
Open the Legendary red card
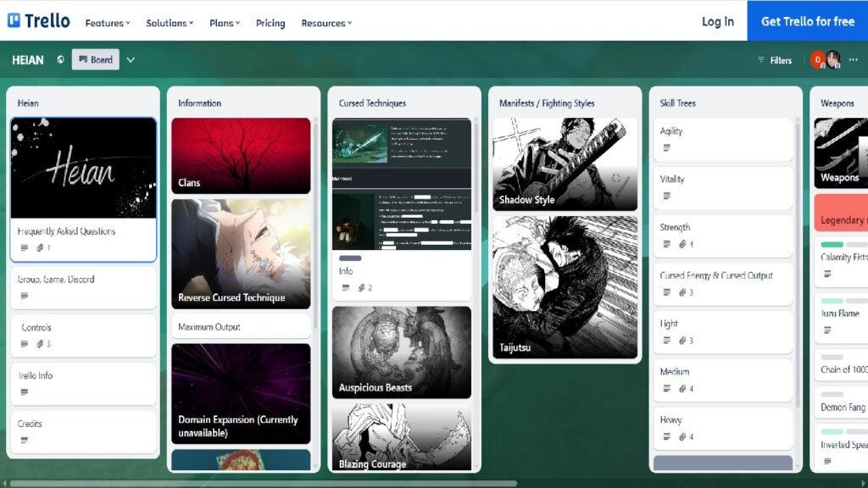coord(841,213)
